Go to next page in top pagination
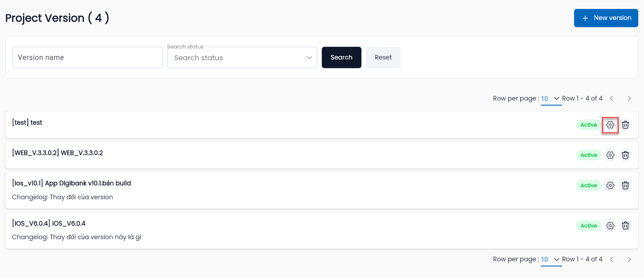Viewport: 644px width, 277px height. coord(629,98)
